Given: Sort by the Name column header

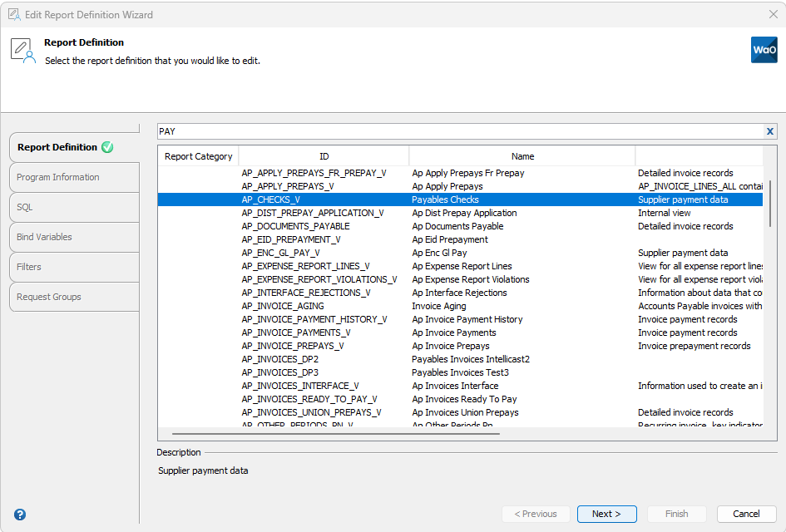Looking at the screenshot, I should click(522, 156).
